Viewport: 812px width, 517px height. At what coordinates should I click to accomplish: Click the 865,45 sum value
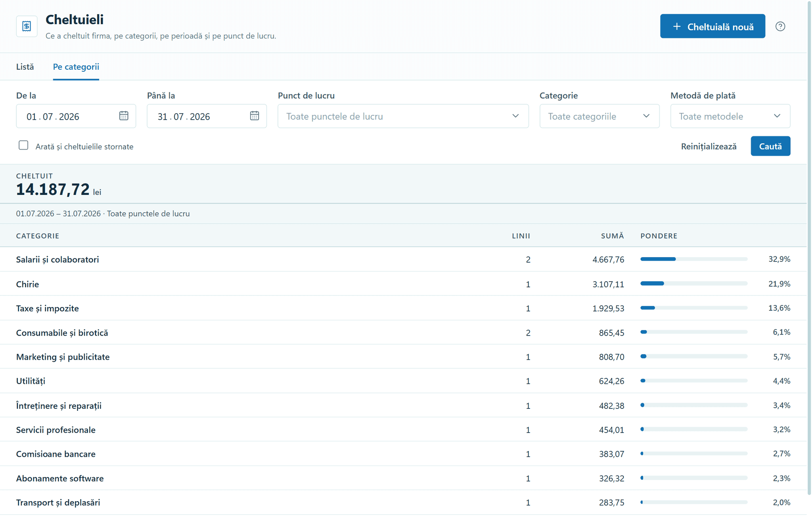coord(611,333)
